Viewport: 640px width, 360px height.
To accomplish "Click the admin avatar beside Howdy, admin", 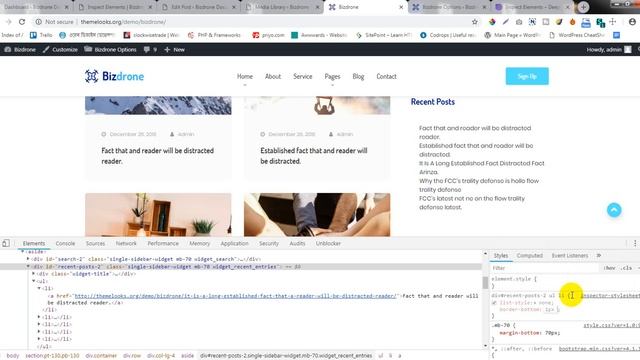I will coord(628,49).
